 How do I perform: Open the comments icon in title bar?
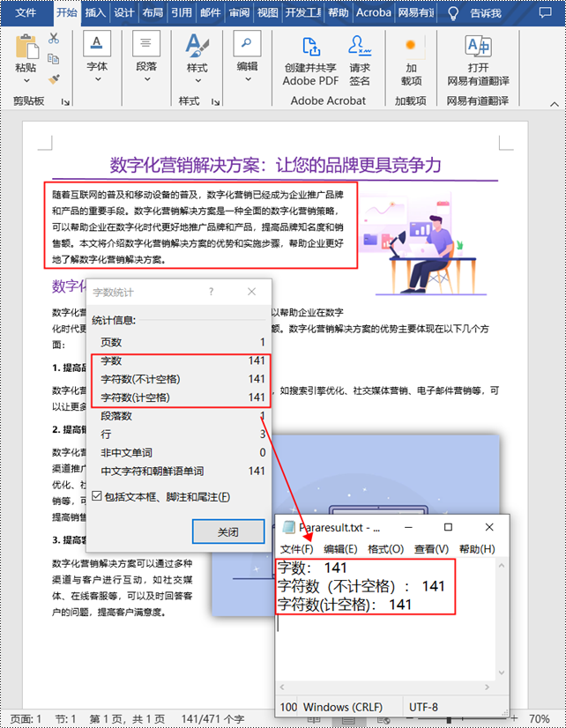(x=545, y=12)
